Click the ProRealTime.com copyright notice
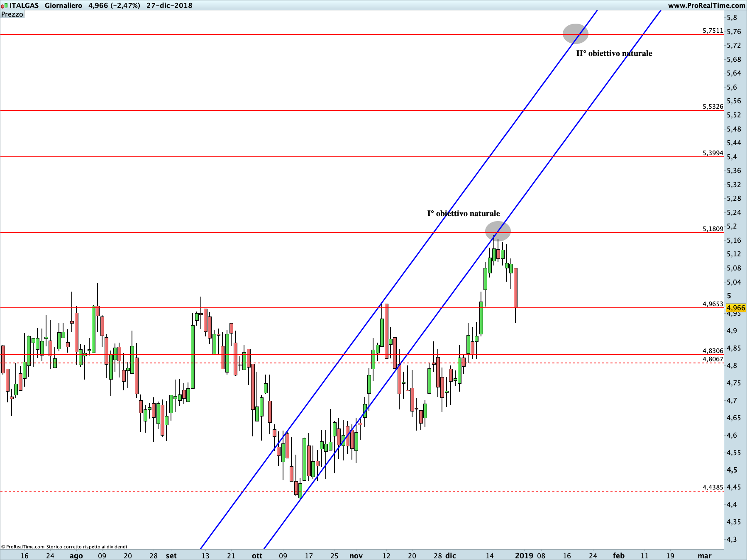Viewport: 747px width, 560px height. (64, 547)
